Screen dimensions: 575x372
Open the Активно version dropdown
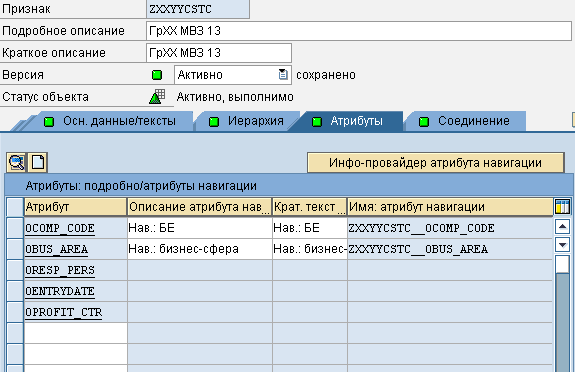(x=283, y=74)
